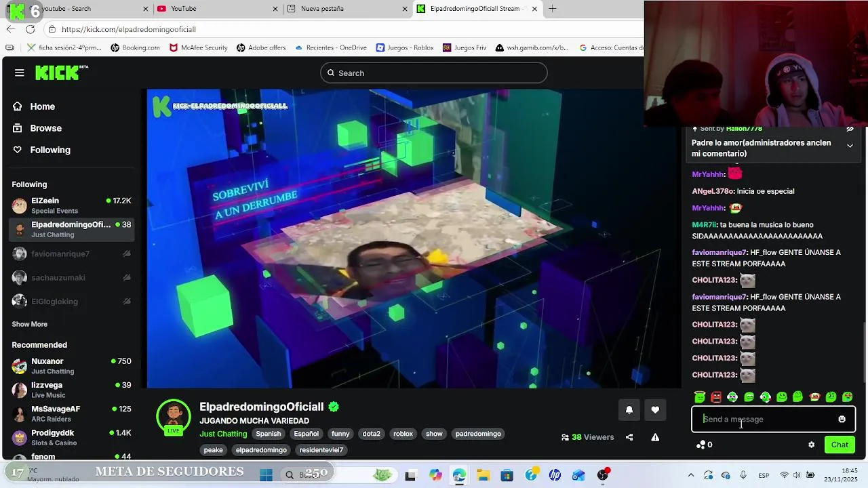
Task: Click the report warning triangle icon
Action: (655, 437)
